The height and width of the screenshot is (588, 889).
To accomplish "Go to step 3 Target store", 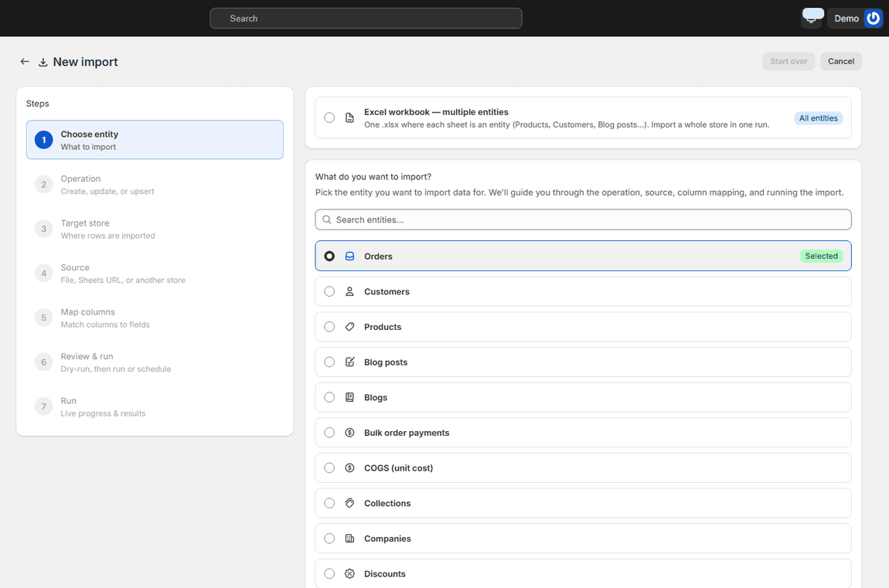I will (x=155, y=229).
